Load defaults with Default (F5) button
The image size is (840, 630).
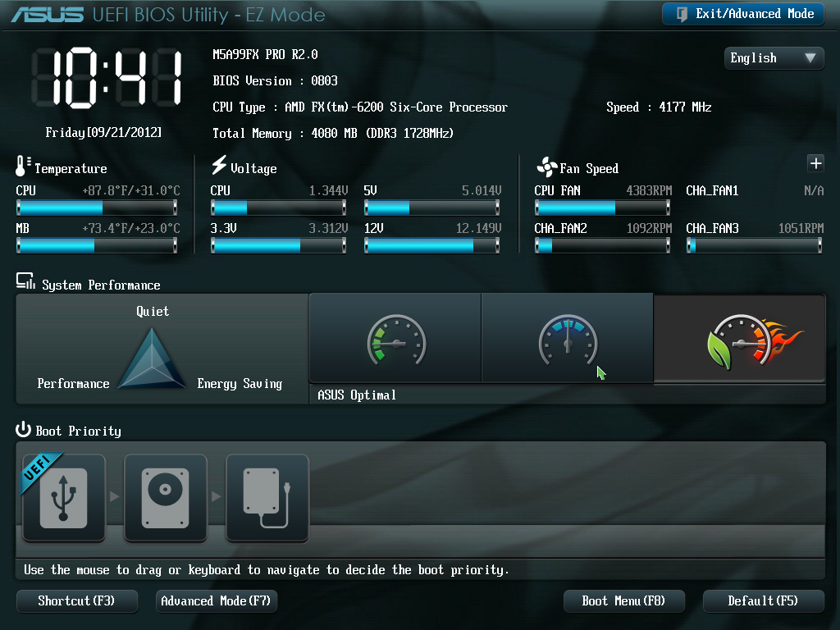pyautogui.click(x=762, y=601)
